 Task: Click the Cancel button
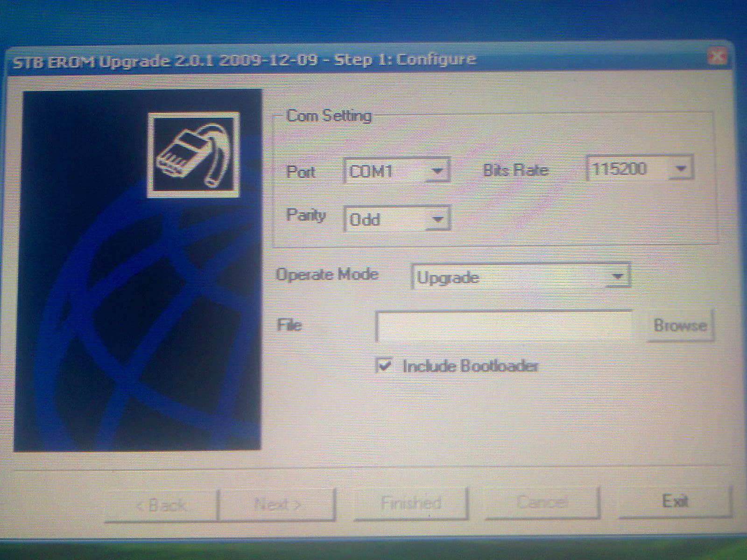pyautogui.click(x=543, y=503)
